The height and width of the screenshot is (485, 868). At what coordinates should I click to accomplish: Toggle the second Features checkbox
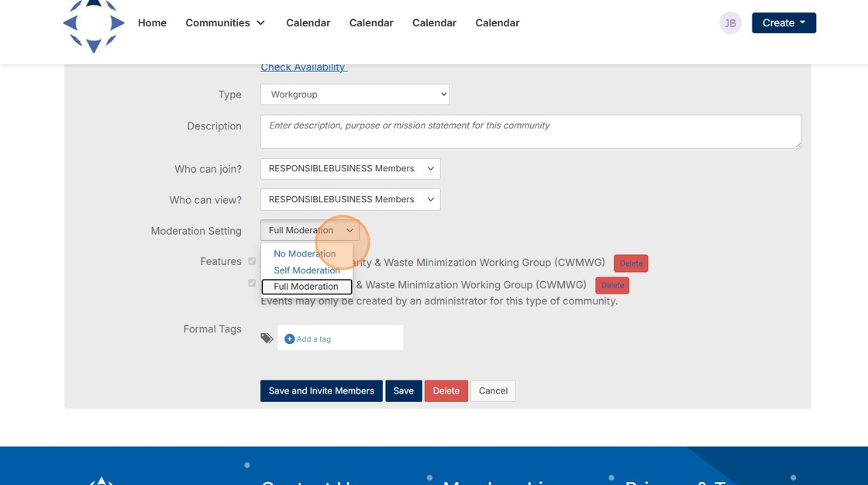pyautogui.click(x=252, y=284)
